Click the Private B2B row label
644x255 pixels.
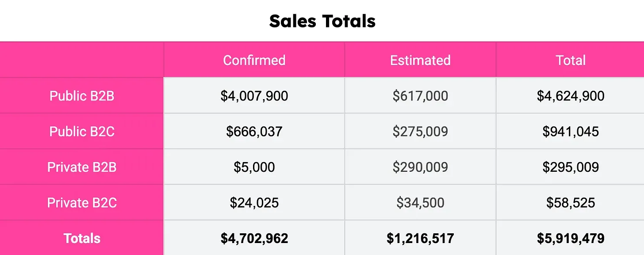[82, 167]
